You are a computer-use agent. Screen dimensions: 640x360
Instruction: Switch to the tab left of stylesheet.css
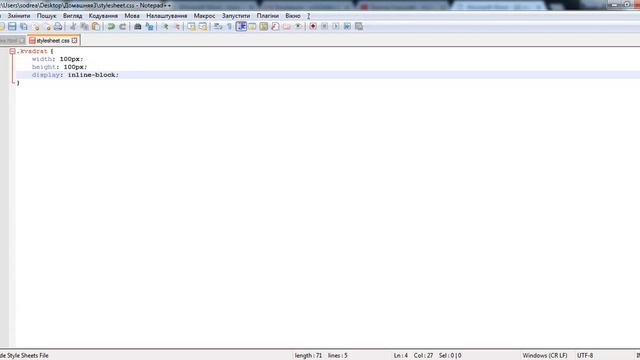[12, 40]
